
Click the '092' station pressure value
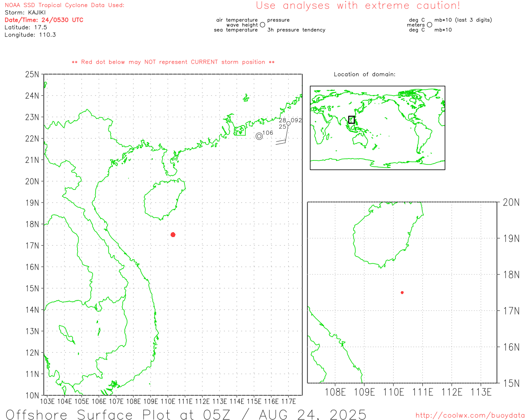tap(297, 120)
